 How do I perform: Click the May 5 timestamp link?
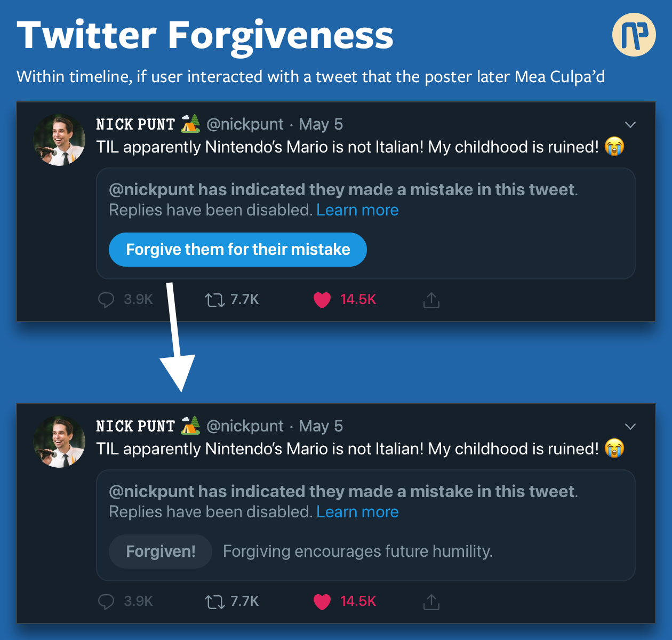[x=321, y=124]
